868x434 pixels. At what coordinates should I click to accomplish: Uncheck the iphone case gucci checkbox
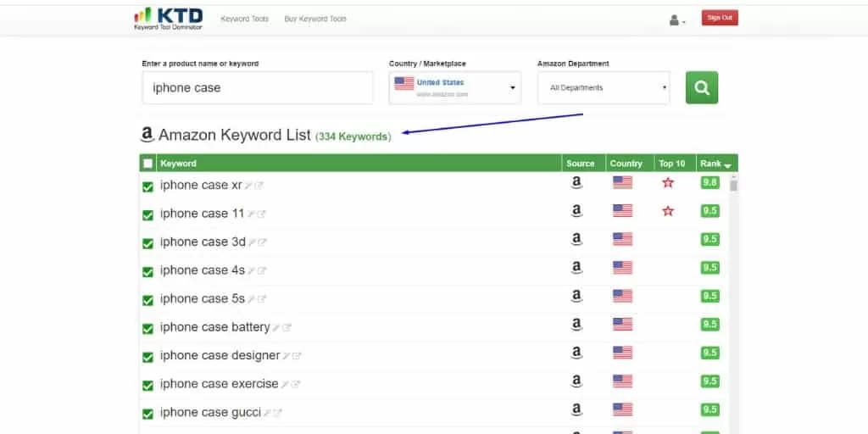pyautogui.click(x=147, y=414)
